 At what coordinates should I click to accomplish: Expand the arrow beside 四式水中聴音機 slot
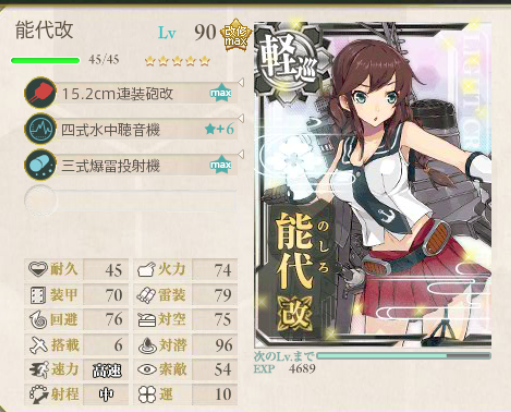(241, 118)
